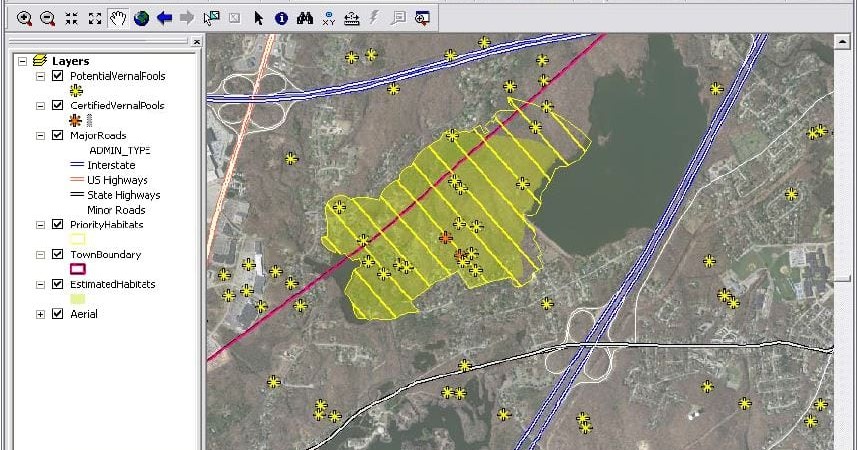Click the Fixed Zoom Out icon

click(95, 18)
